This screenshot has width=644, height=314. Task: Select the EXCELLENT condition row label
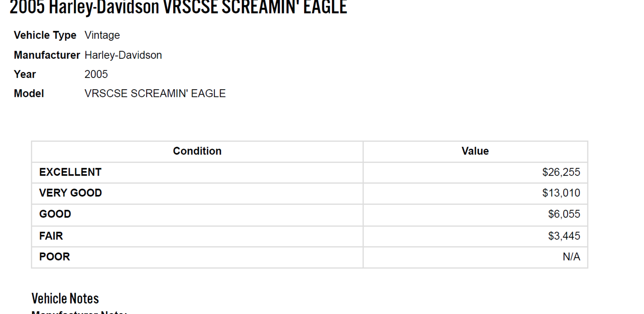(x=70, y=172)
